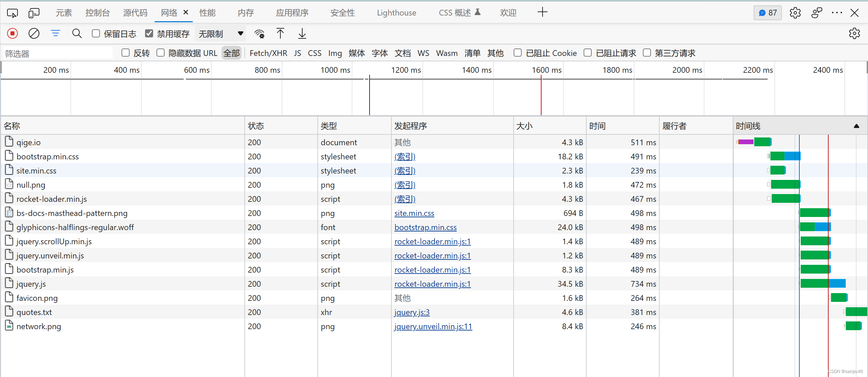
Task: Clear the network log
Action: point(34,33)
